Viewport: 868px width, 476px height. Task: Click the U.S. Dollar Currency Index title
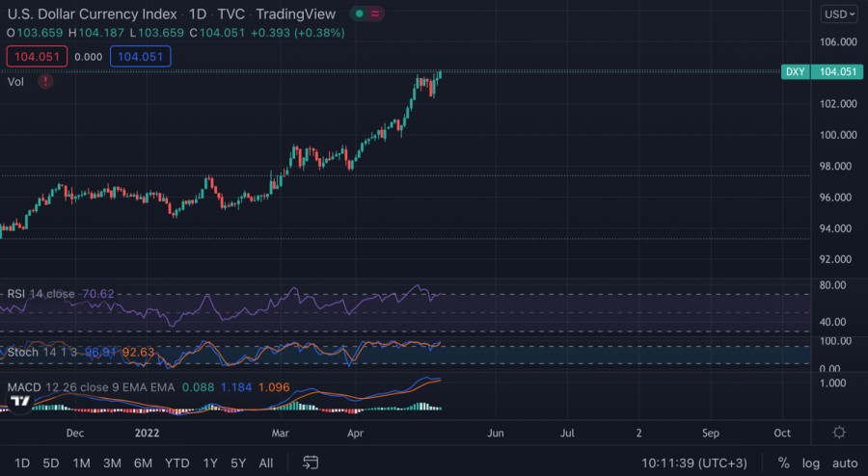point(92,13)
